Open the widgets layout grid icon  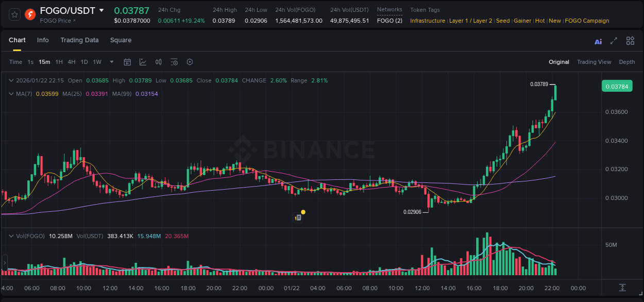[630, 41]
